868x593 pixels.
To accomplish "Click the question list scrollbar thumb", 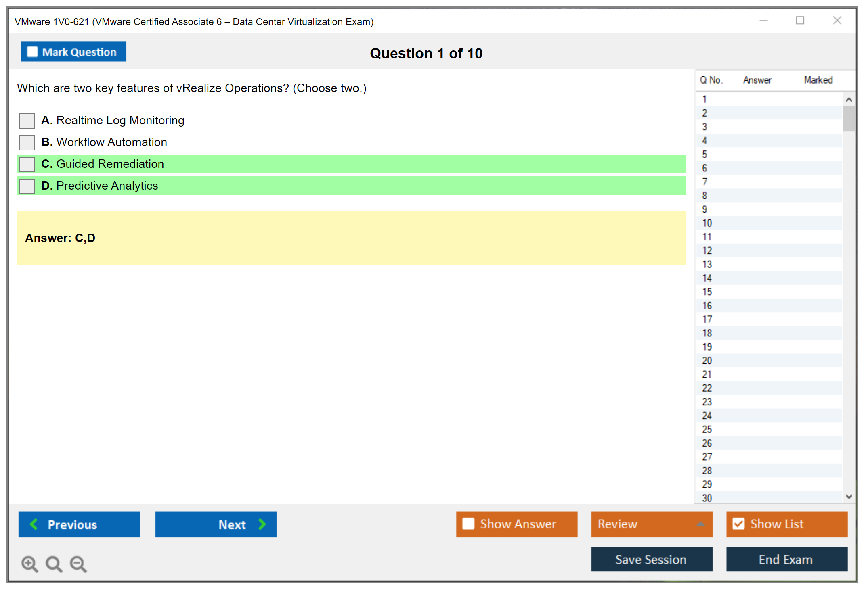I will [849, 119].
